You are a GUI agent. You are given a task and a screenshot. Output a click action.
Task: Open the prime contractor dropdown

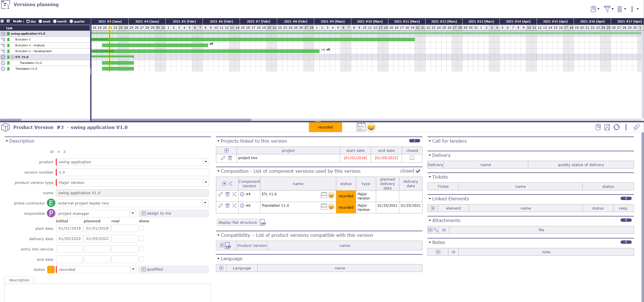[x=205, y=203]
